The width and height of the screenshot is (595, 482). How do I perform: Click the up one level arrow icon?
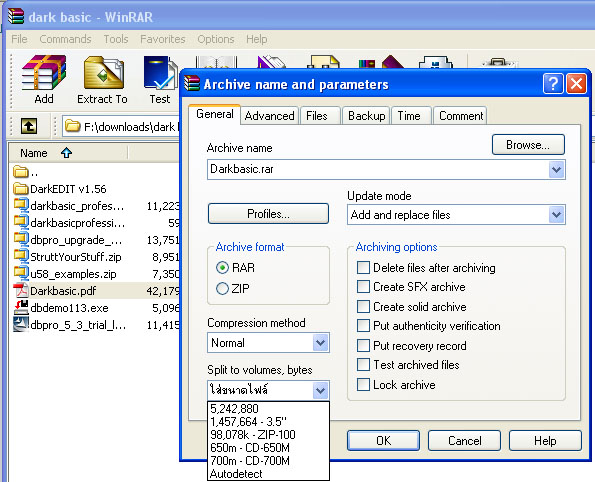29,126
